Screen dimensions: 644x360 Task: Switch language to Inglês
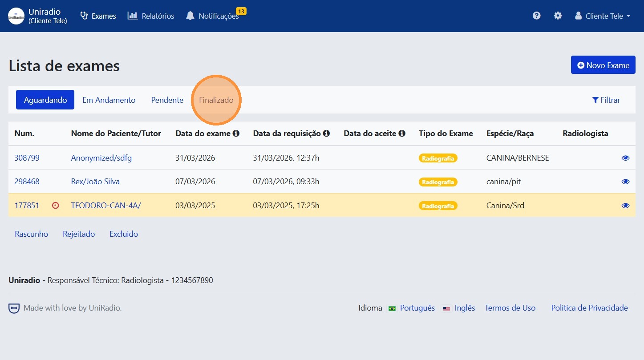pos(464,308)
